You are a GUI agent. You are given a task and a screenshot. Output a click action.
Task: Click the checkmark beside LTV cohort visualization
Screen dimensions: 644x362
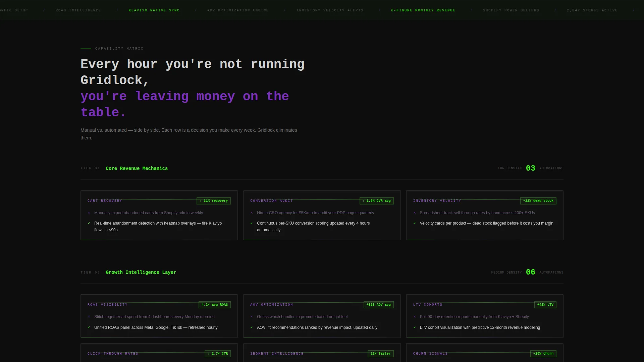click(415, 327)
